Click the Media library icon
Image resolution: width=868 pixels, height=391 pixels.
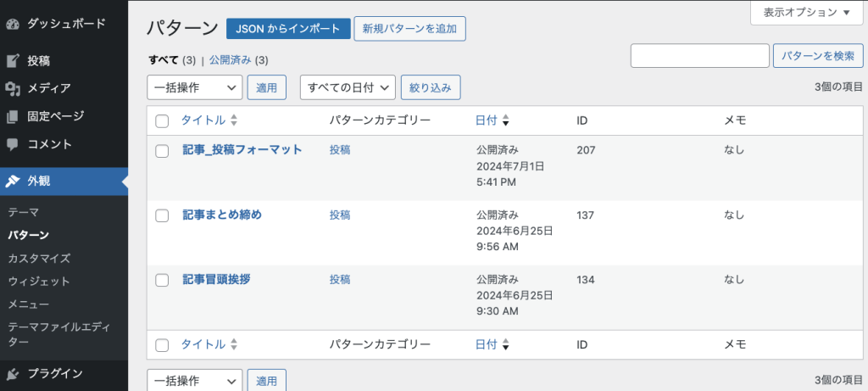click(x=13, y=88)
